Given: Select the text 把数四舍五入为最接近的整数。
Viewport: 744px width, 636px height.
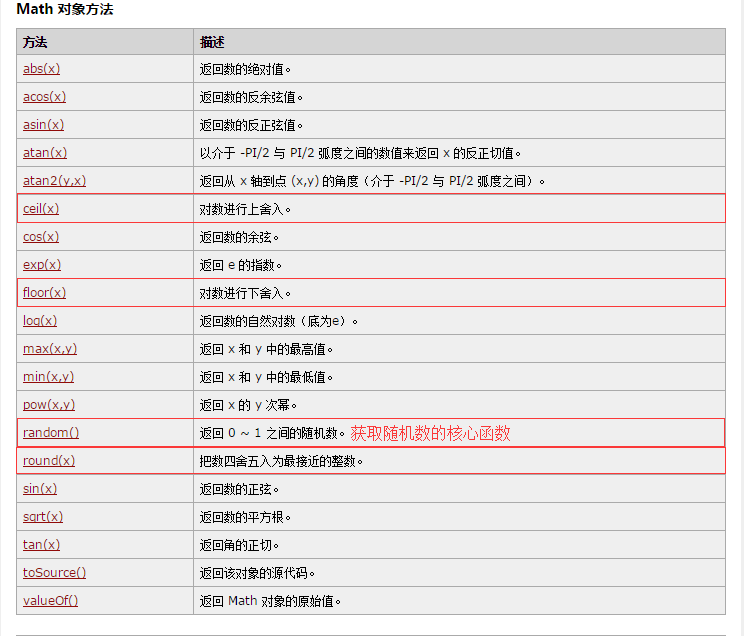Looking at the screenshot, I should click(281, 461).
